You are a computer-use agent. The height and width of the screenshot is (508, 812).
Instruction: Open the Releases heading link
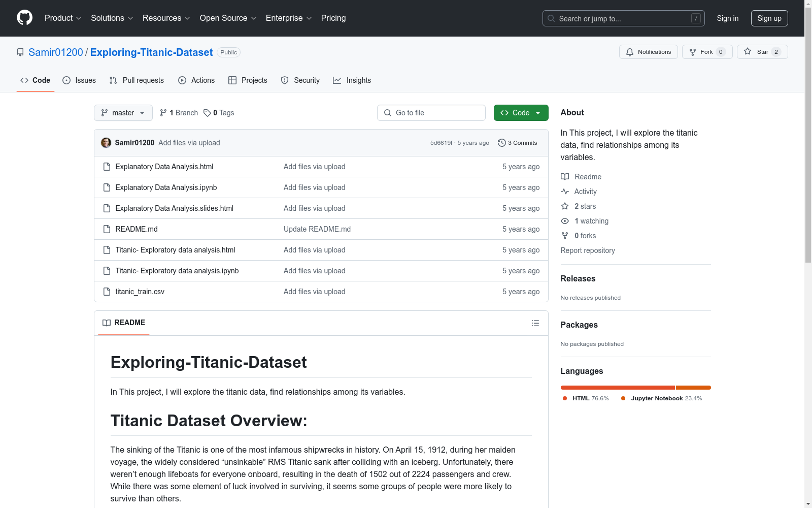pos(578,278)
